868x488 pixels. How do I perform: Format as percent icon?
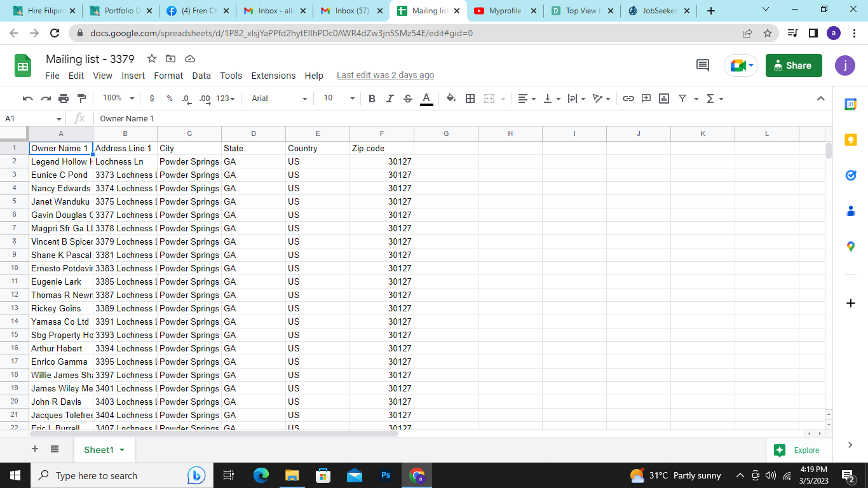170,98
